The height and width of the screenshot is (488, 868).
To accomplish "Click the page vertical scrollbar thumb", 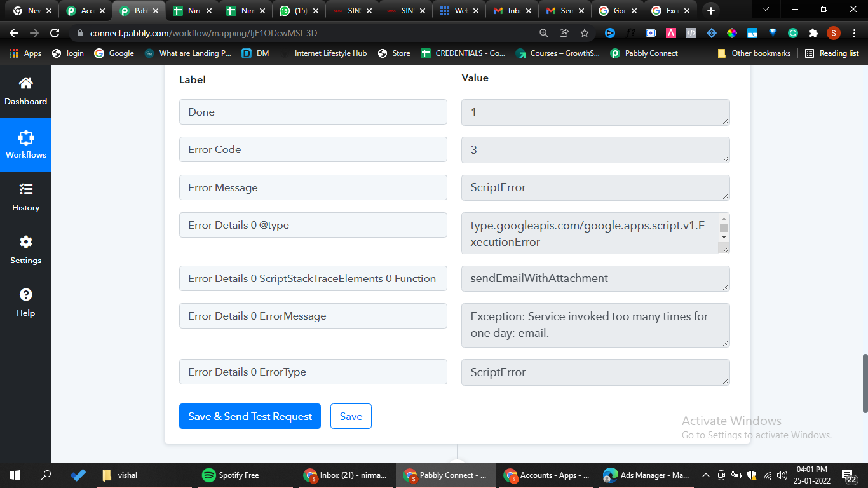I will pos(864,383).
